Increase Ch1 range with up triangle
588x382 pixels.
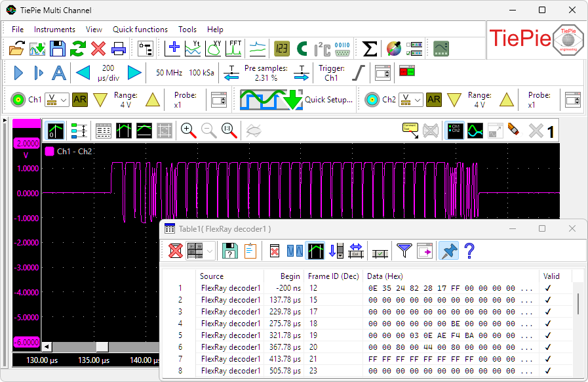153,100
